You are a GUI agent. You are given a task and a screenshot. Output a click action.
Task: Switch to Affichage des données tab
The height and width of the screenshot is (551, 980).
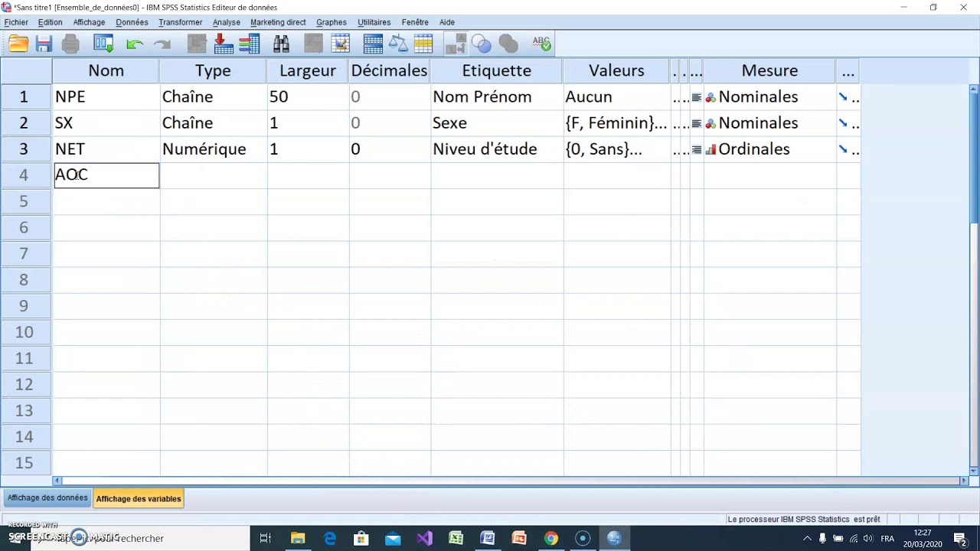pos(47,498)
